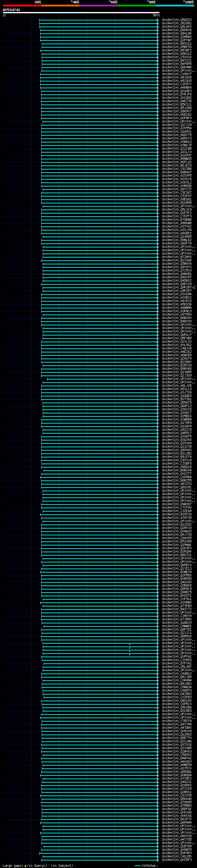
Task: Select hit UniRef100_A4TW80
Action: (177, 728)
